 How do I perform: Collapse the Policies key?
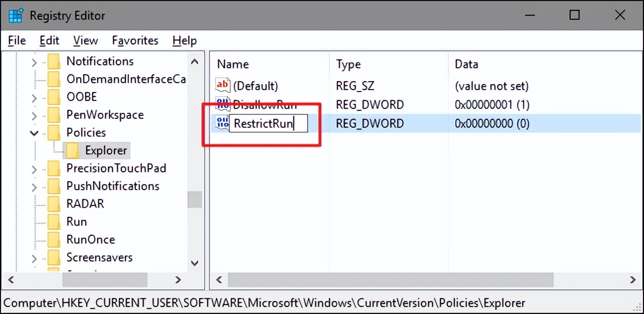[x=34, y=132]
